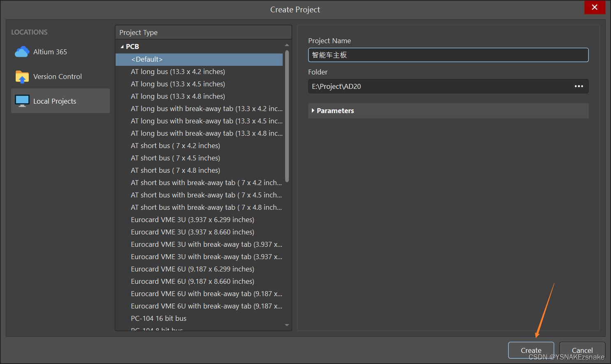Select AT short bus ( 7 x 4.5 inches)
Image resolution: width=611 pixels, height=364 pixels.
pos(199,158)
